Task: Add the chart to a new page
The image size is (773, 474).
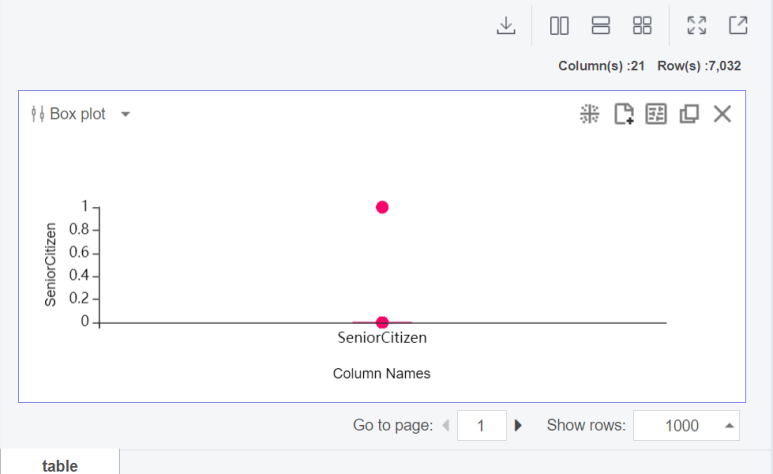Action: (624, 114)
